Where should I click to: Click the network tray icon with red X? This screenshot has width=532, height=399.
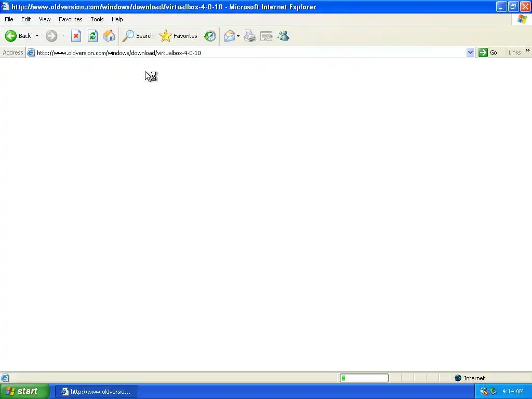[484, 392]
